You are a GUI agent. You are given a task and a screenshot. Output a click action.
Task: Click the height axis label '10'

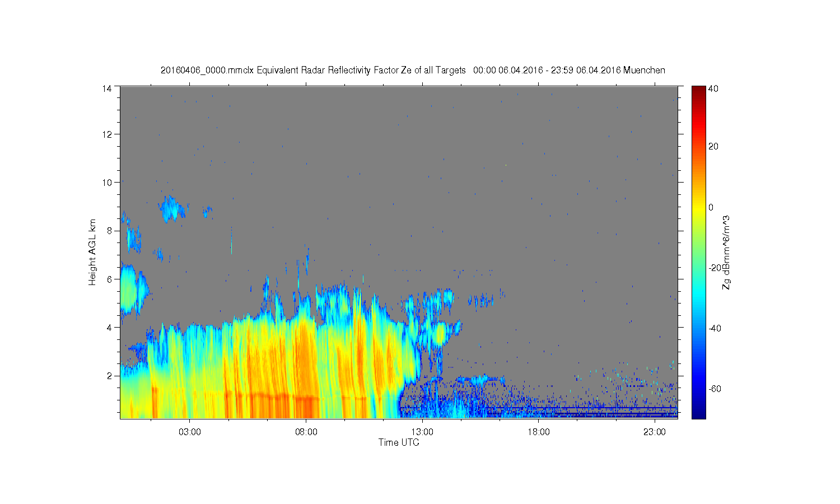107,183
